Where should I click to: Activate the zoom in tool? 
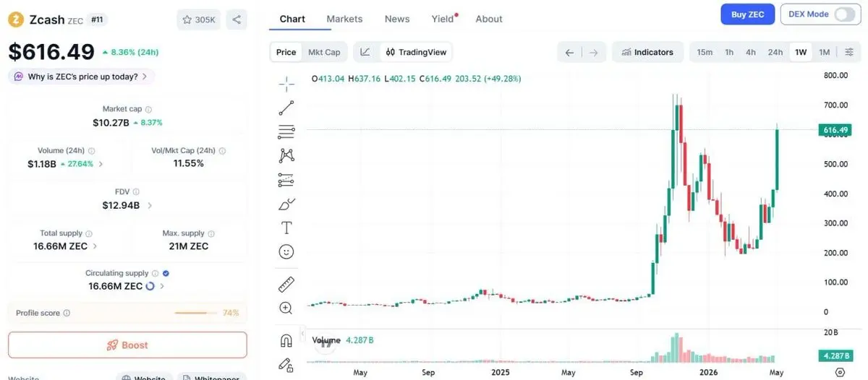coord(286,308)
